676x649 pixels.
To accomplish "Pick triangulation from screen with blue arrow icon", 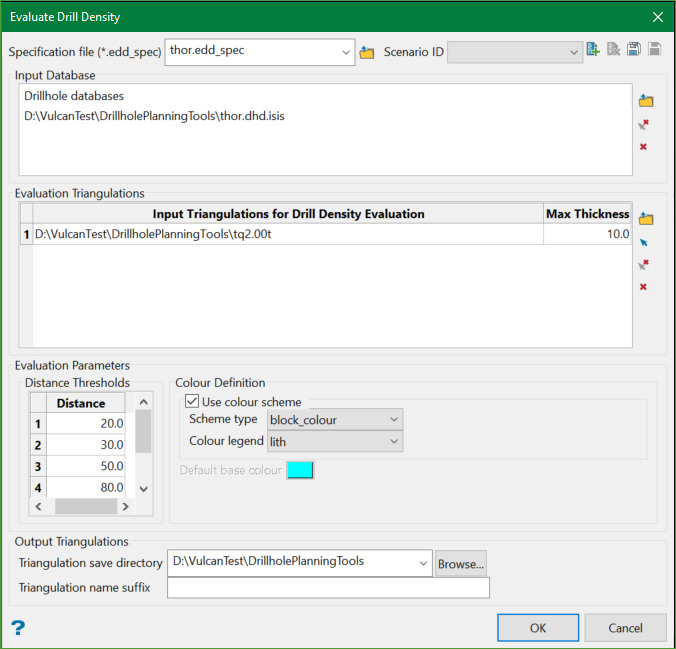I will [643, 242].
